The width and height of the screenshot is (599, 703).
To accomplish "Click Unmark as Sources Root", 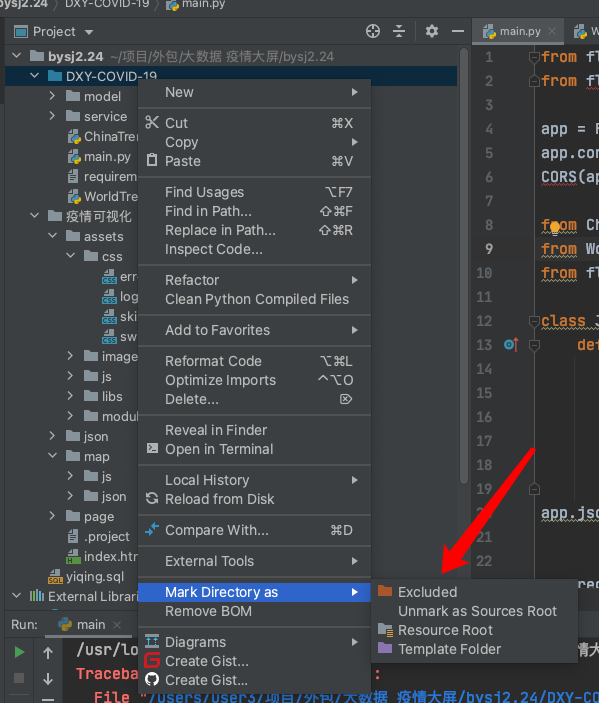I will click(x=474, y=611).
